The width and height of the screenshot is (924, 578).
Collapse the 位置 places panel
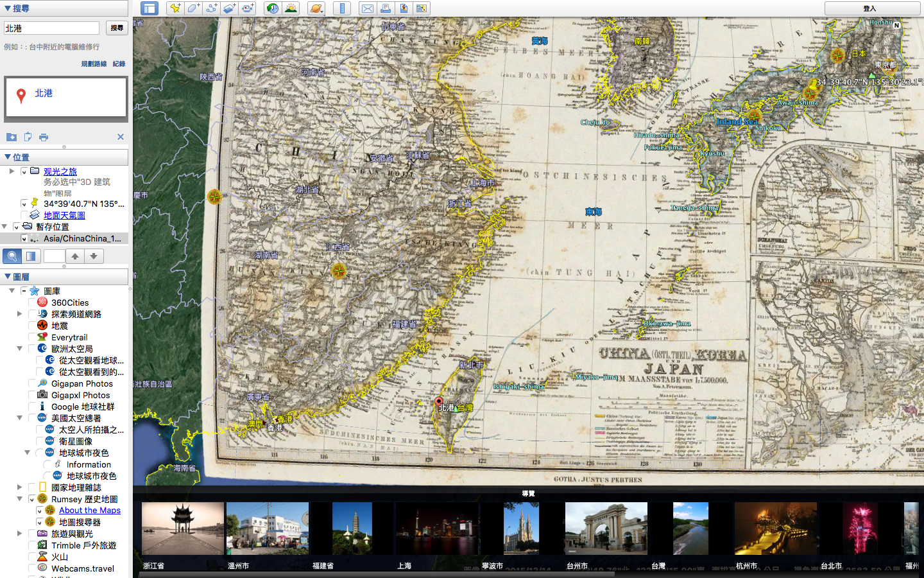(x=64, y=157)
